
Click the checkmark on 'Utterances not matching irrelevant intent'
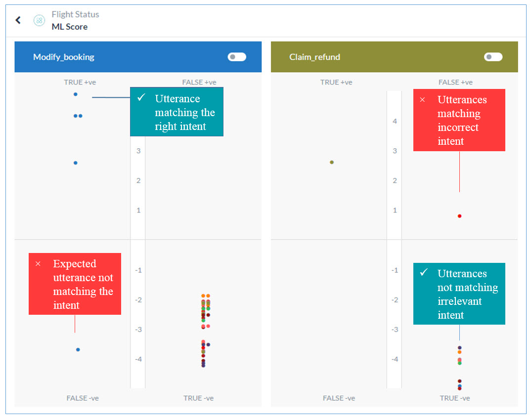(x=423, y=272)
